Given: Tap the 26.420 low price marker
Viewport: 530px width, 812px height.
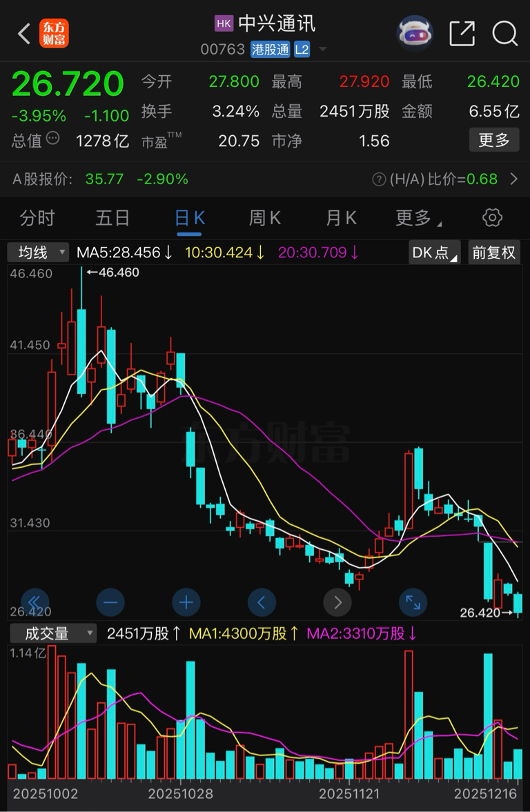Looking at the screenshot, I should (487, 613).
